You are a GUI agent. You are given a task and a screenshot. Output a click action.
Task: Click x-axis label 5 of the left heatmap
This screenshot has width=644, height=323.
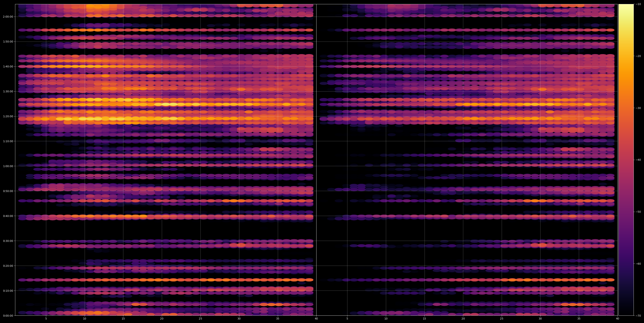coord(46,319)
